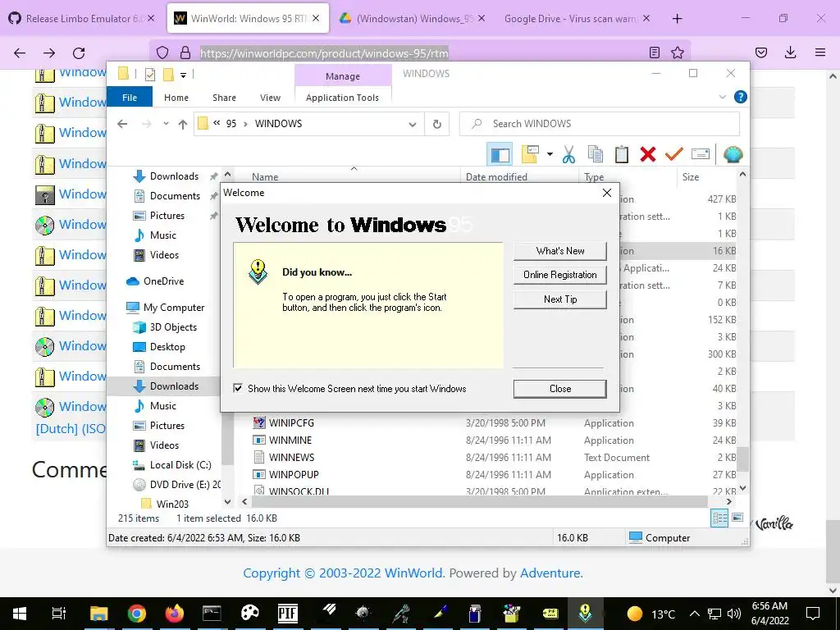Viewport: 840px width, 630px height.
Task: Open the File menu in Explorer
Action: click(x=130, y=98)
